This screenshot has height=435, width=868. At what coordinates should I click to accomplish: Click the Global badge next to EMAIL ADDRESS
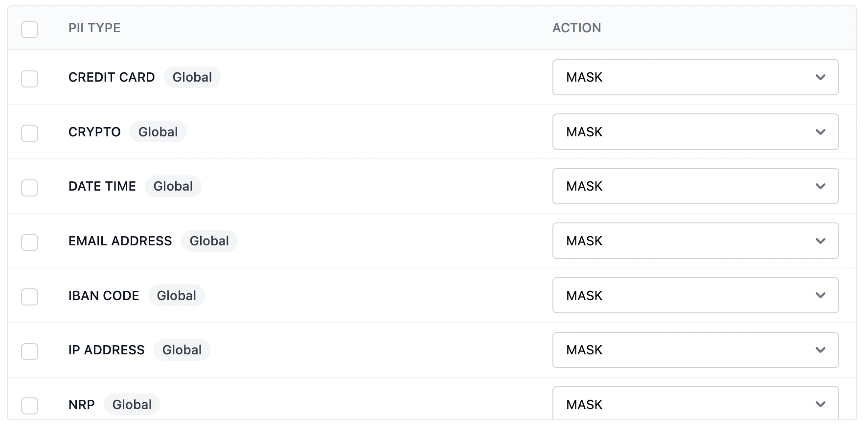click(x=209, y=240)
